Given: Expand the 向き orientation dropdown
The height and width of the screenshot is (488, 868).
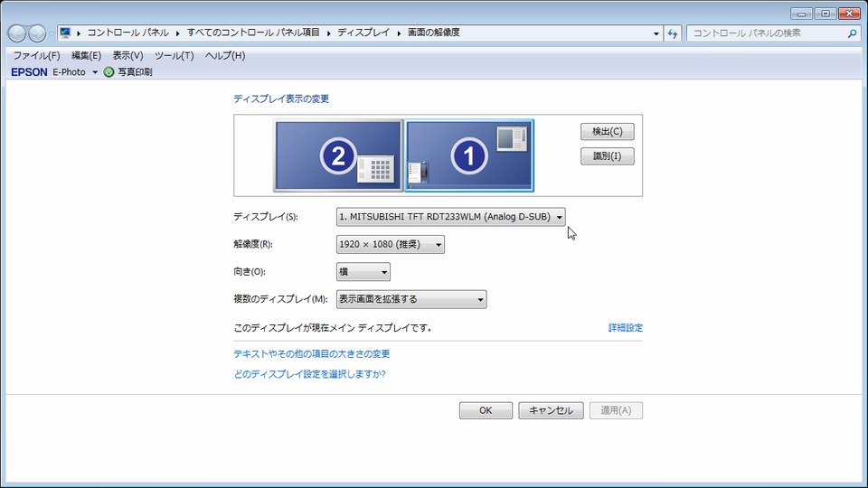Looking at the screenshot, I should [x=363, y=272].
